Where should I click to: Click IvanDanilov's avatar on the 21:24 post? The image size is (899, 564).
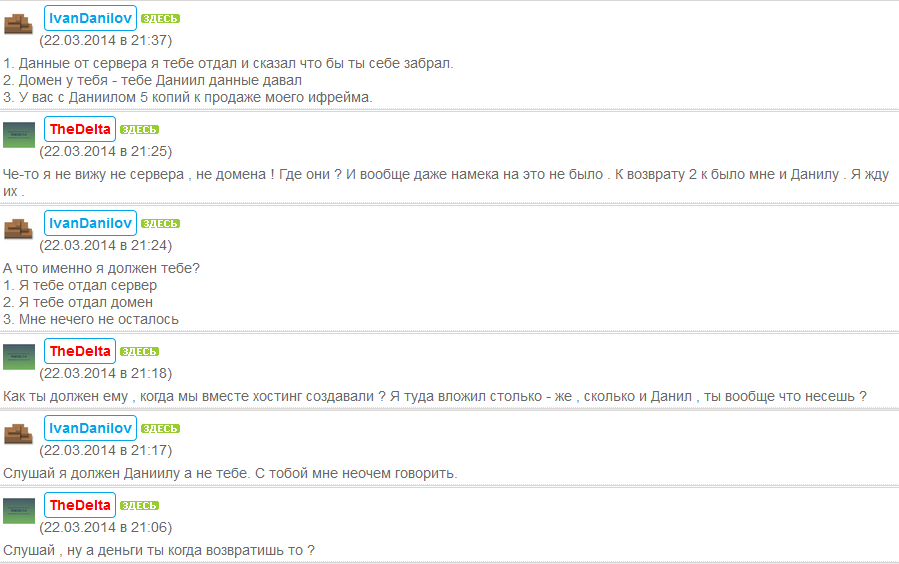pyautogui.click(x=19, y=228)
